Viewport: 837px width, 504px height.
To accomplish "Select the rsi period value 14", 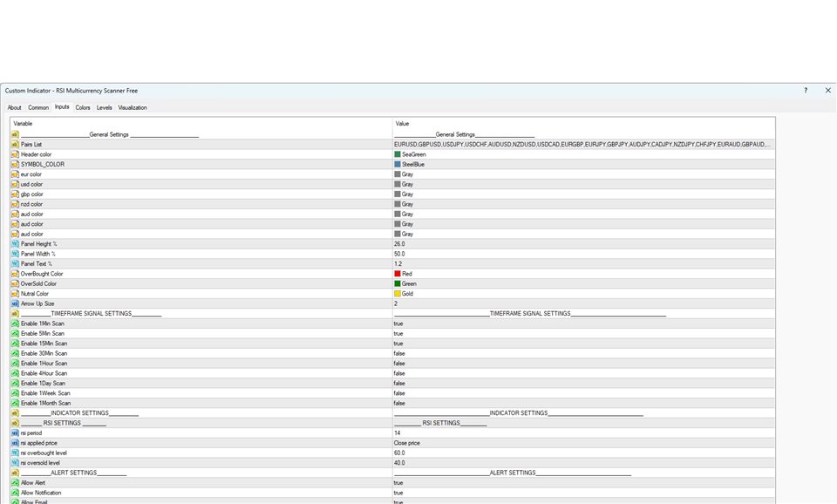I will click(x=398, y=433).
